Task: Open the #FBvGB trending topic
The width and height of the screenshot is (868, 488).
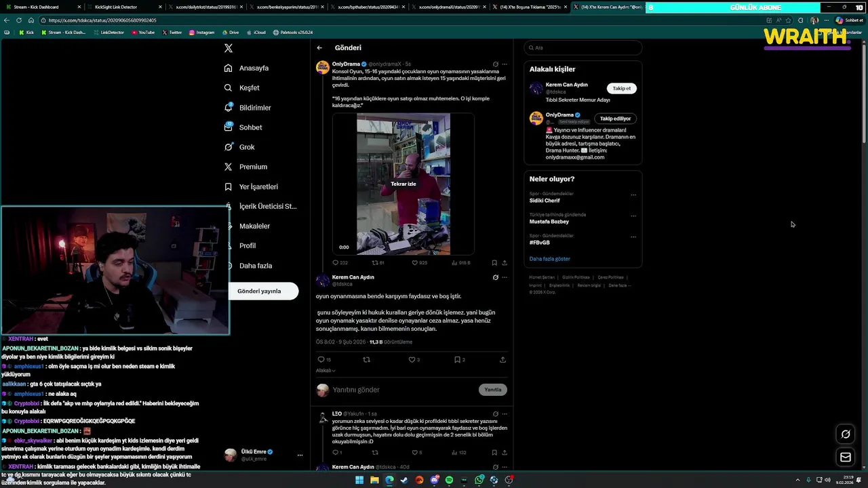Action: [x=540, y=242]
